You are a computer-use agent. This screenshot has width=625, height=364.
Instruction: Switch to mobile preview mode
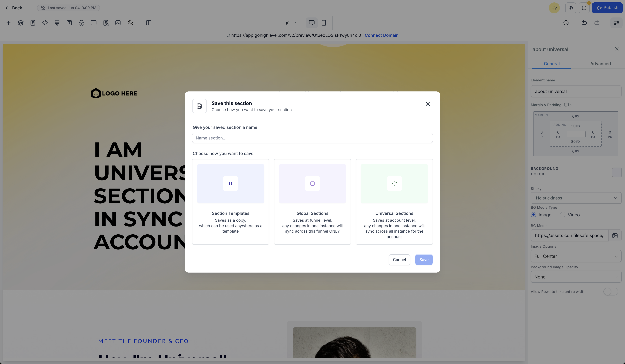click(x=324, y=23)
